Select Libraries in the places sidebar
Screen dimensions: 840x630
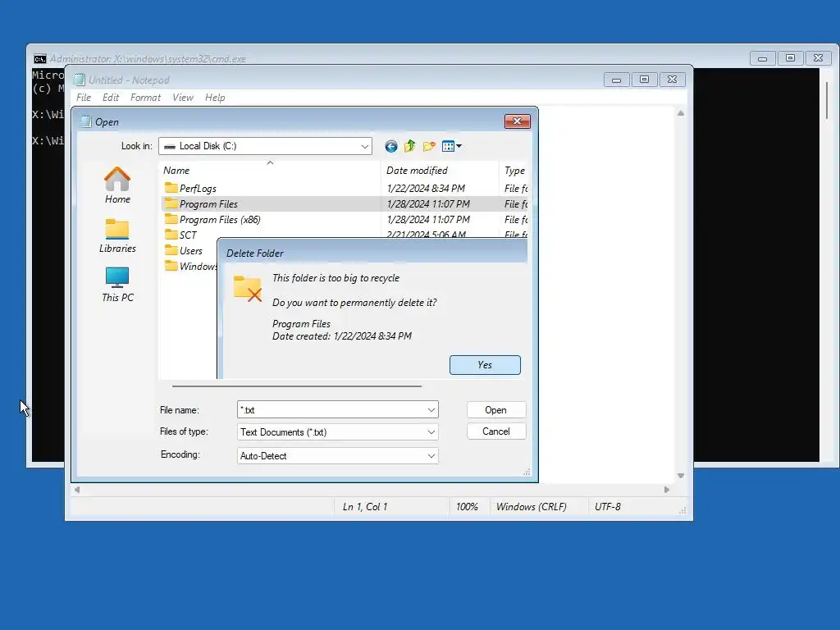tap(117, 235)
